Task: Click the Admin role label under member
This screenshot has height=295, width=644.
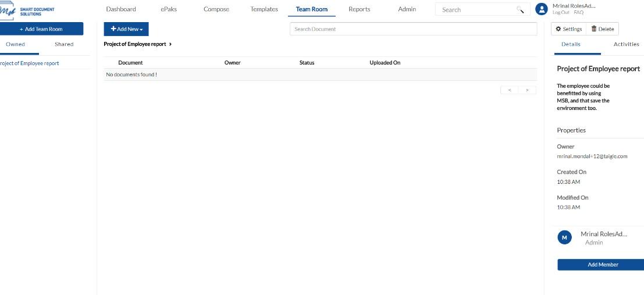Action: [594, 243]
